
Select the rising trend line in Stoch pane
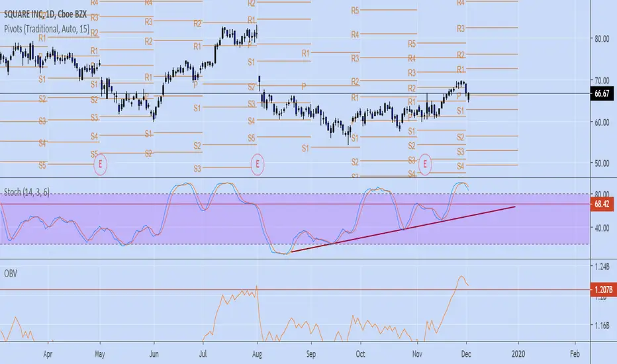tap(403, 230)
